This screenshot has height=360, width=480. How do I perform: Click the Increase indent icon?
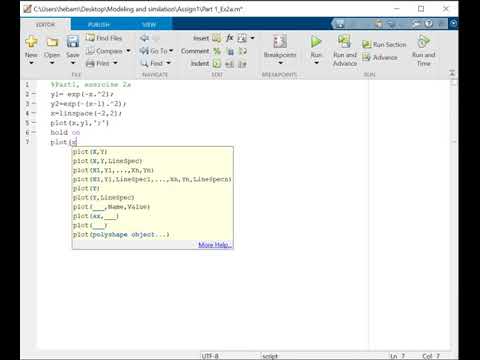pos(230,64)
